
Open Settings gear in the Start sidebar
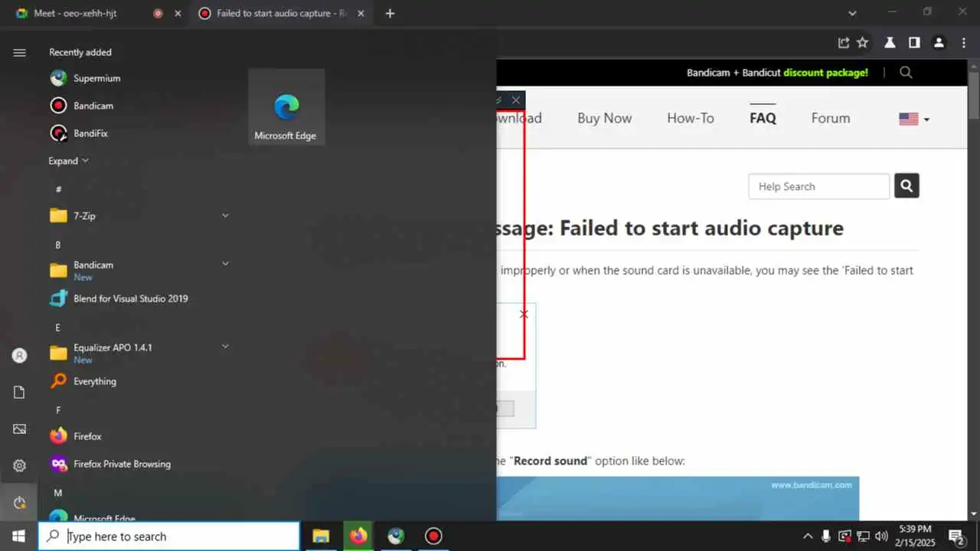(x=20, y=465)
